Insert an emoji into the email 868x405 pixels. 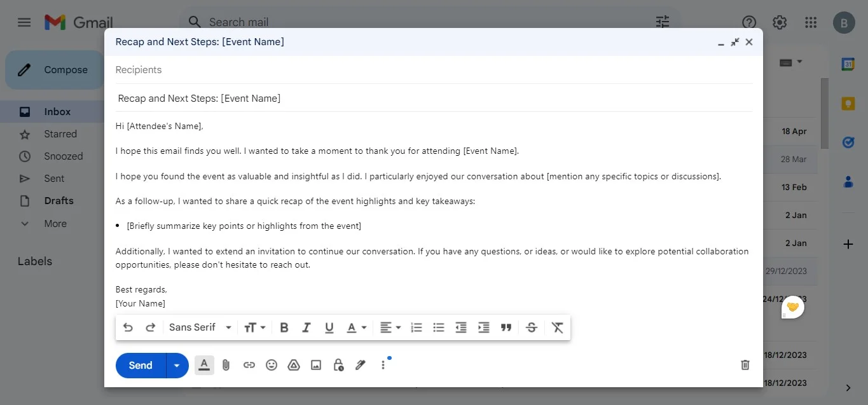coord(271,365)
